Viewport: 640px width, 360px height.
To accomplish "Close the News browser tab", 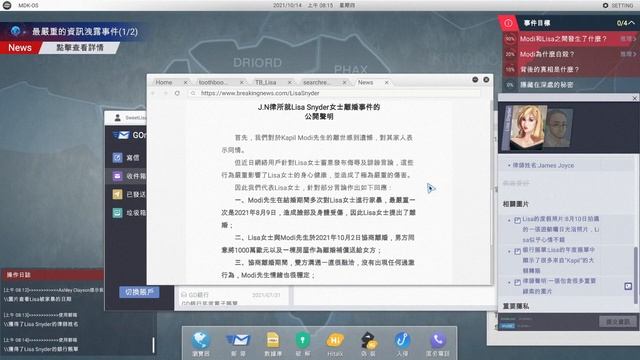I will [387, 82].
